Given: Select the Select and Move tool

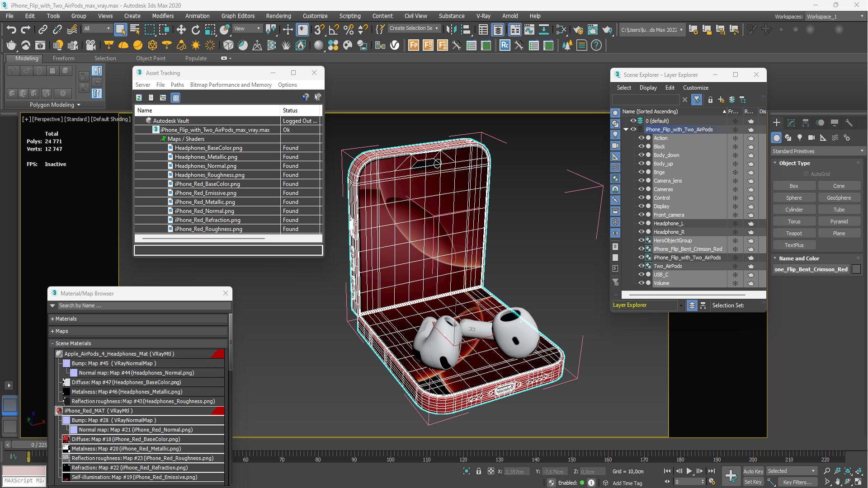Looking at the screenshot, I should [181, 30].
